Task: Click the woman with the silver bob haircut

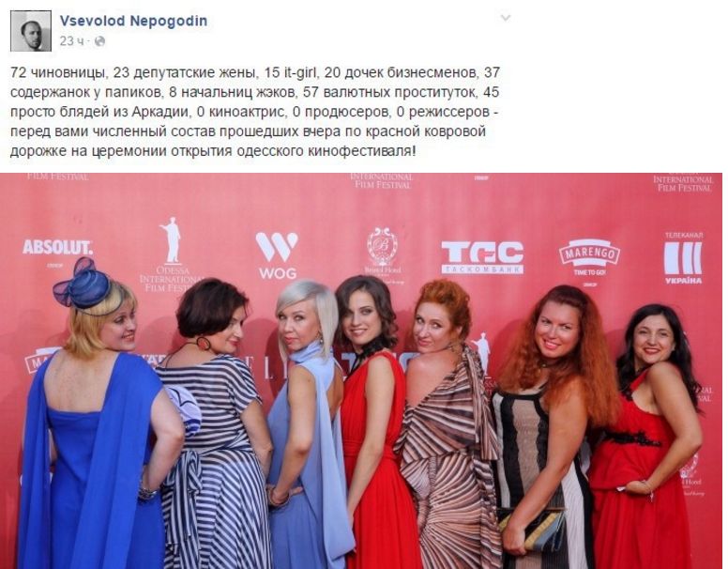Action: (x=307, y=419)
